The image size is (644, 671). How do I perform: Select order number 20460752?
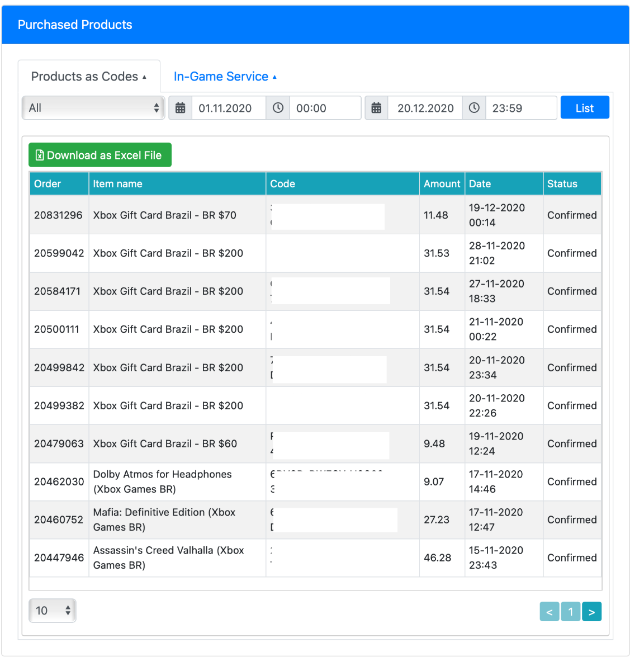pos(59,520)
